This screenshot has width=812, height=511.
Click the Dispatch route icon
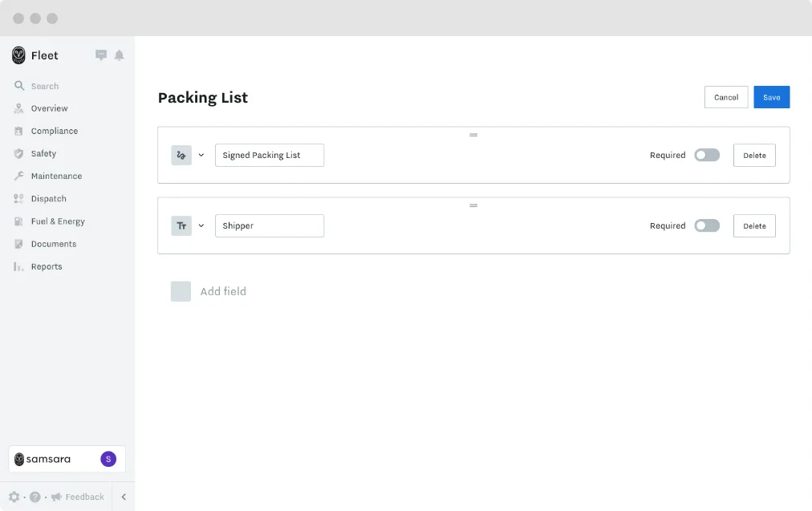tap(18, 198)
